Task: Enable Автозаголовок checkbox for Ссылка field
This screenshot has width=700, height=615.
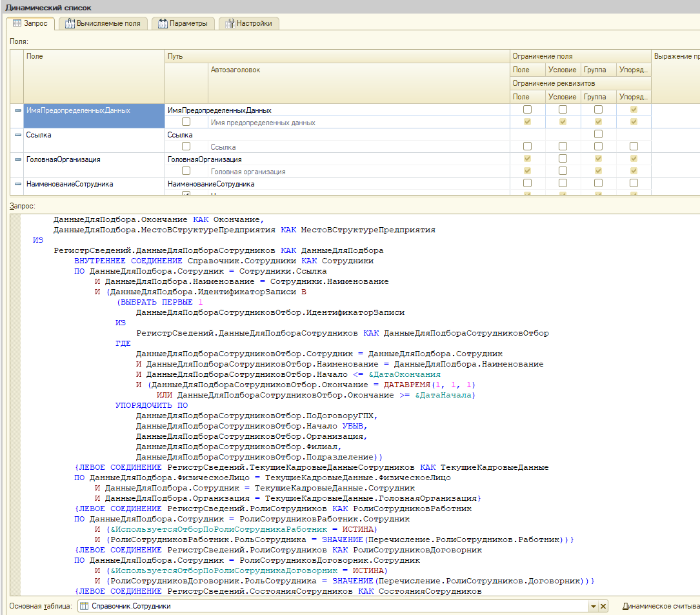Action: click(x=186, y=146)
